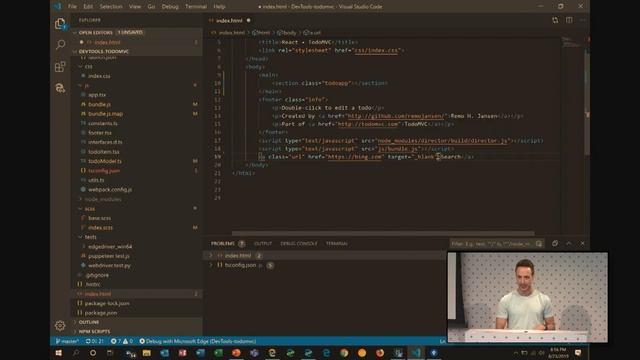
Task: Open the Help menu
Action: [x=219, y=7]
